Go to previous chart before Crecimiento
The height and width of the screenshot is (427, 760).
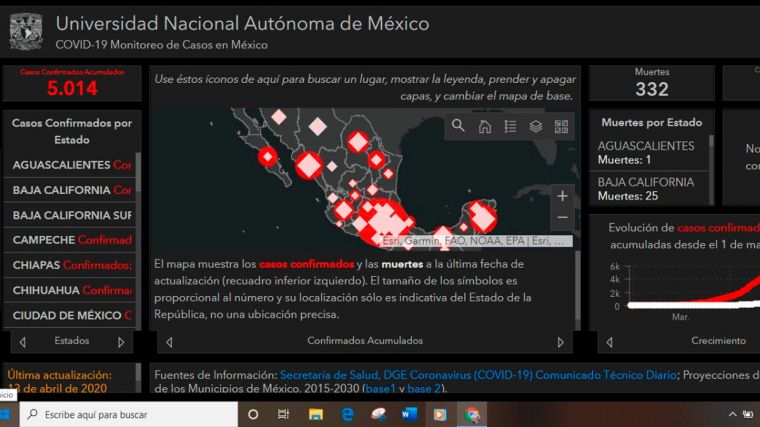[610, 341]
